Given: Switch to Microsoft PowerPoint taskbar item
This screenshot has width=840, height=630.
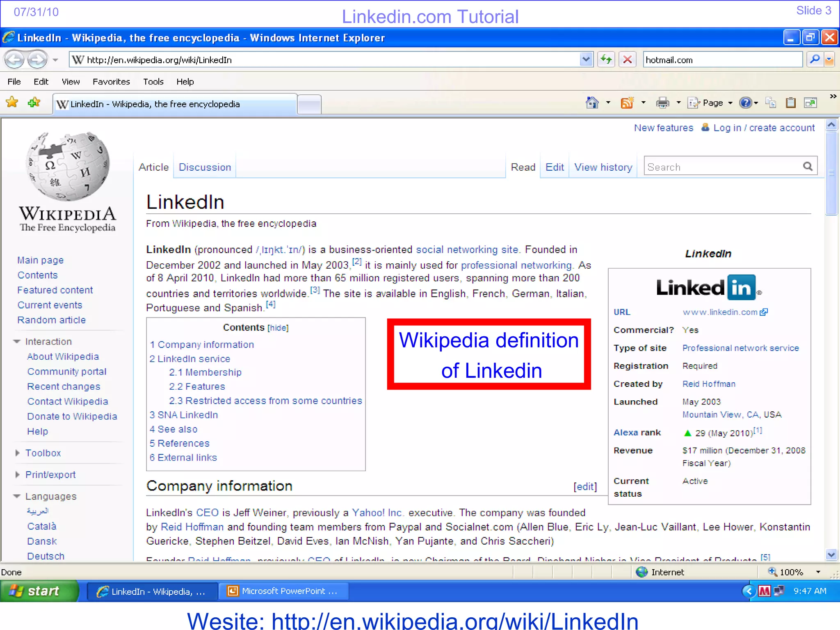Looking at the screenshot, I should [283, 591].
